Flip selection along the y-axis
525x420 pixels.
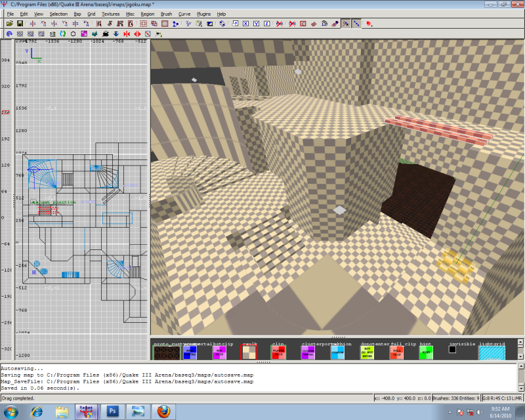coord(54,24)
